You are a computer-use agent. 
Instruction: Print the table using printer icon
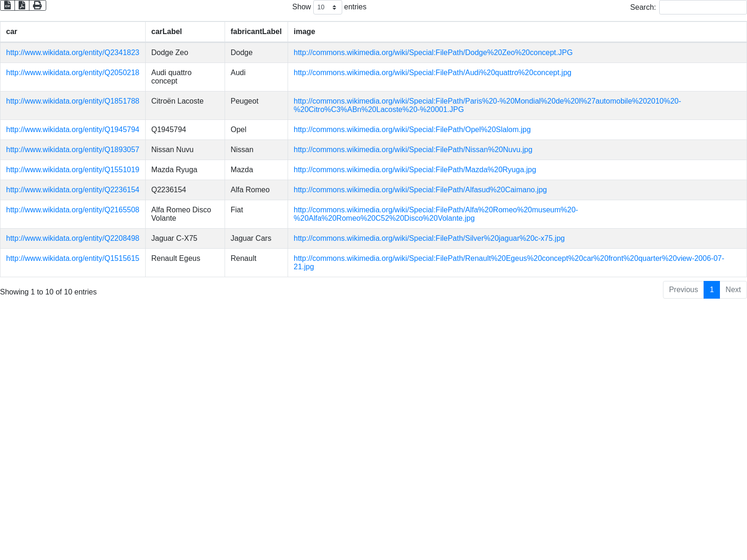(37, 5)
